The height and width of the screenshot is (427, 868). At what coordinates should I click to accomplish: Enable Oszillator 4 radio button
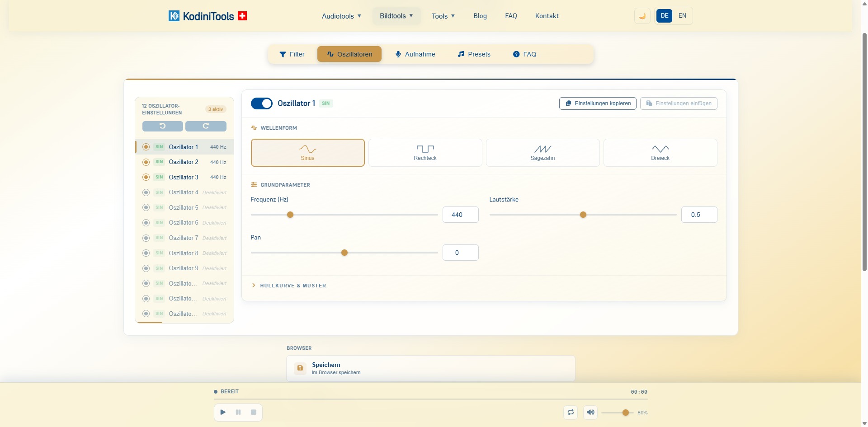146,192
